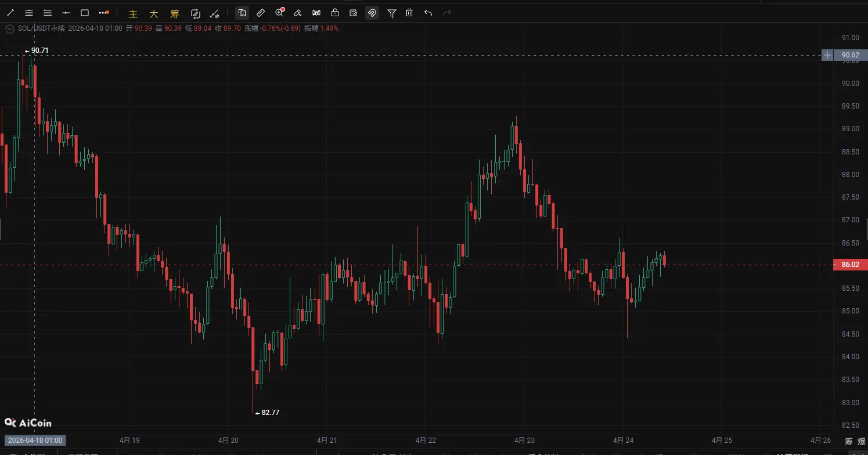Click the 4月24 date label
The width and height of the screenshot is (868, 455).
click(x=622, y=440)
